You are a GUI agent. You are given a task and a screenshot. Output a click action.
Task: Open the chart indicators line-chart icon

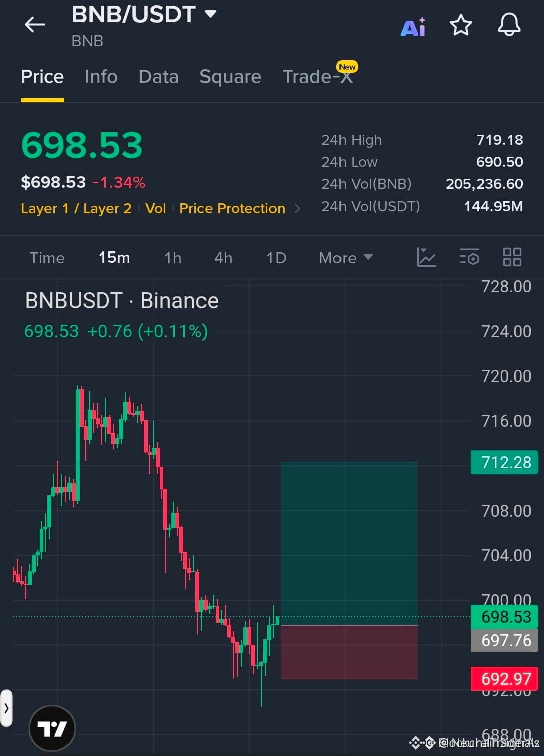[426, 257]
